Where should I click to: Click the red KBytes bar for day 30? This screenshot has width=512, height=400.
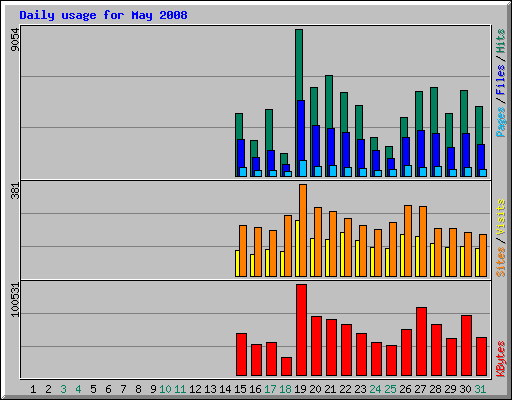(x=466, y=346)
